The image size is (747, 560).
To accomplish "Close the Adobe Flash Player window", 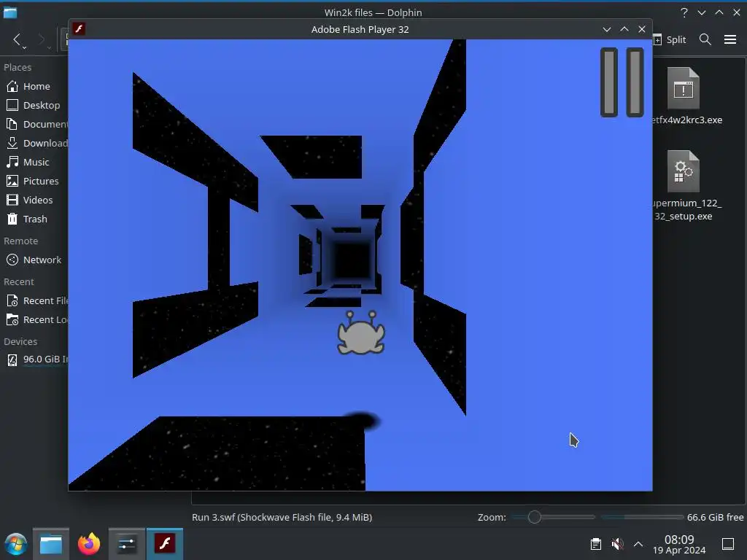I will pyautogui.click(x=642, y=29).
